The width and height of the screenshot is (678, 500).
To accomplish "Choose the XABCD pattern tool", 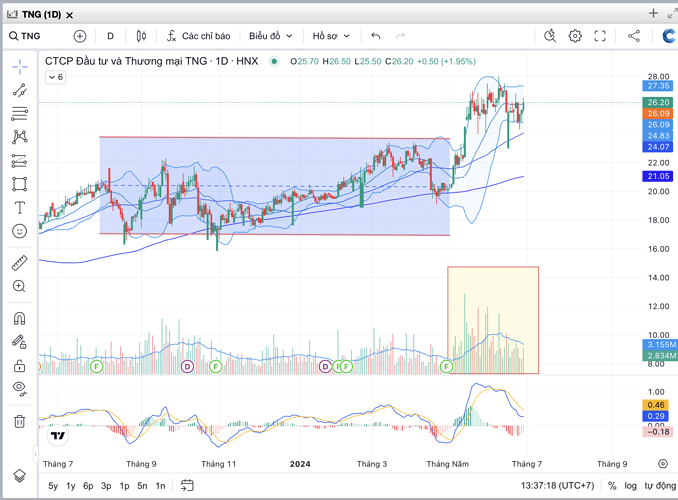I will 19,137.
